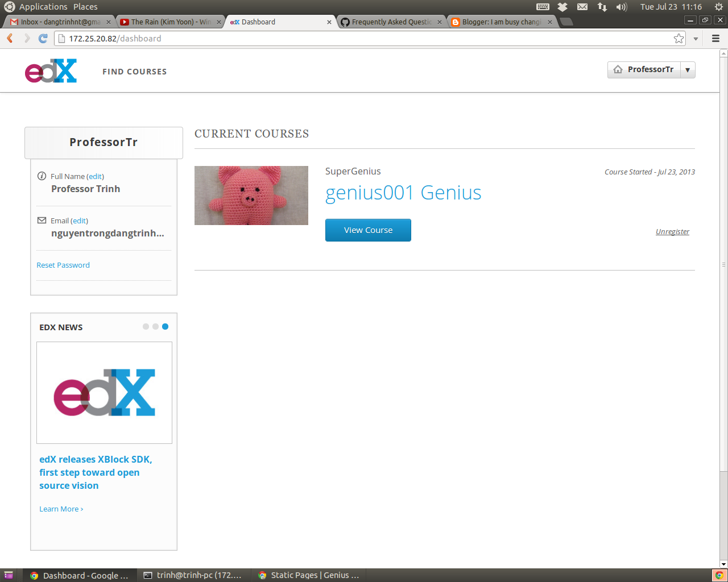728x582 pixels.
Task: Click the View Course button
Action: [x=368, y=230]
